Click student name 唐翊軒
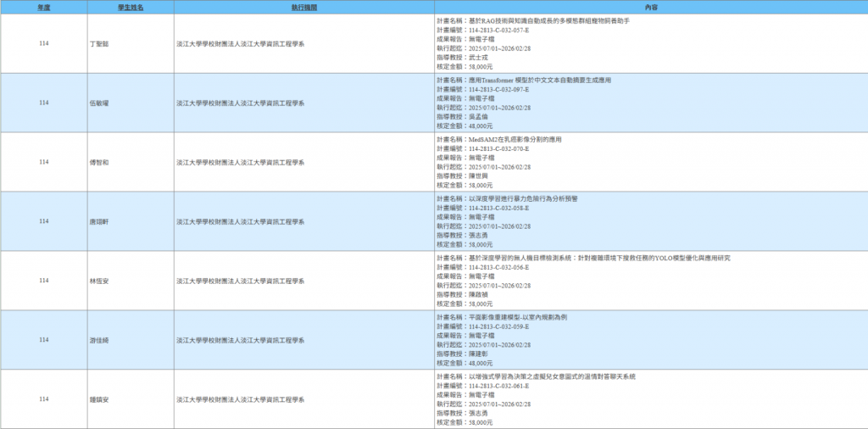Image resolution: width=868 pixels, height=429 pixels. (x=99, y=221)
